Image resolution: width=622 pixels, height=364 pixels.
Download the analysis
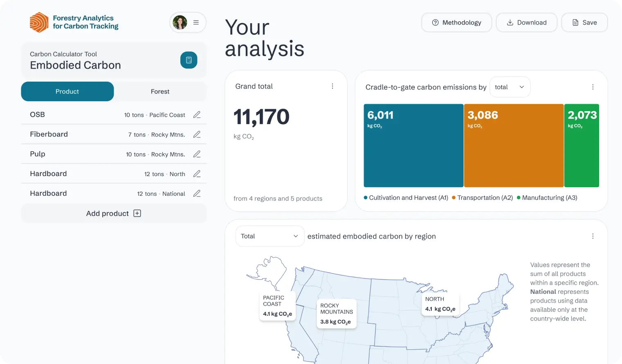point(527,22)
